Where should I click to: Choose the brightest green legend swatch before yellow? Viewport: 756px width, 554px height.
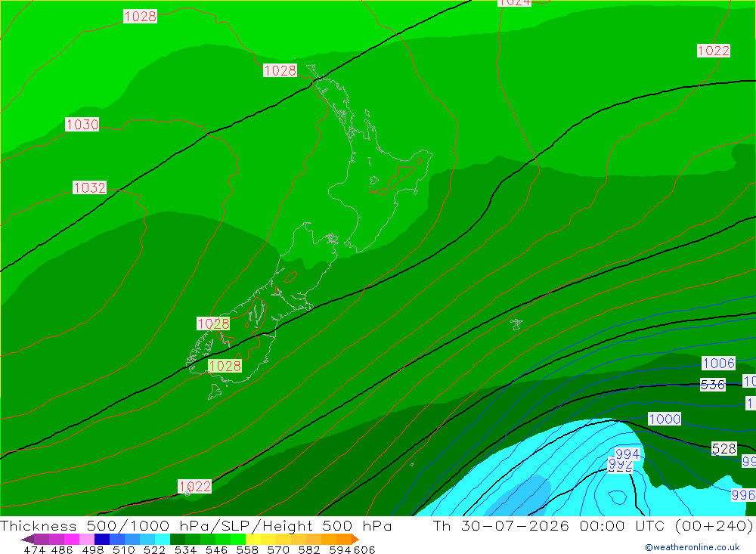238,539
